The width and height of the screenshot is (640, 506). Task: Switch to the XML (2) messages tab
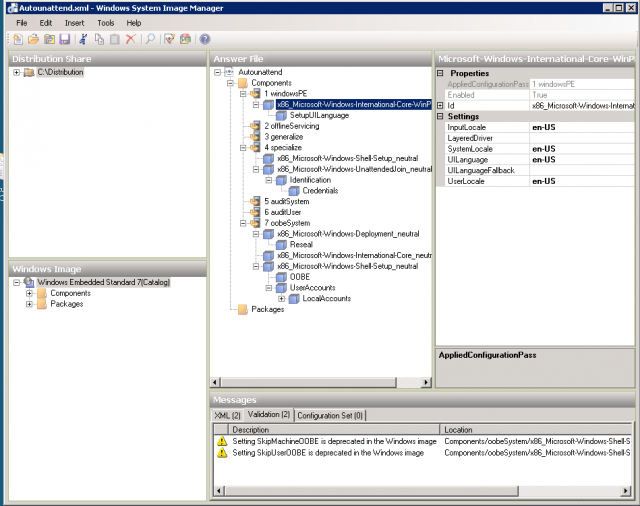click(x=227, y=415)
